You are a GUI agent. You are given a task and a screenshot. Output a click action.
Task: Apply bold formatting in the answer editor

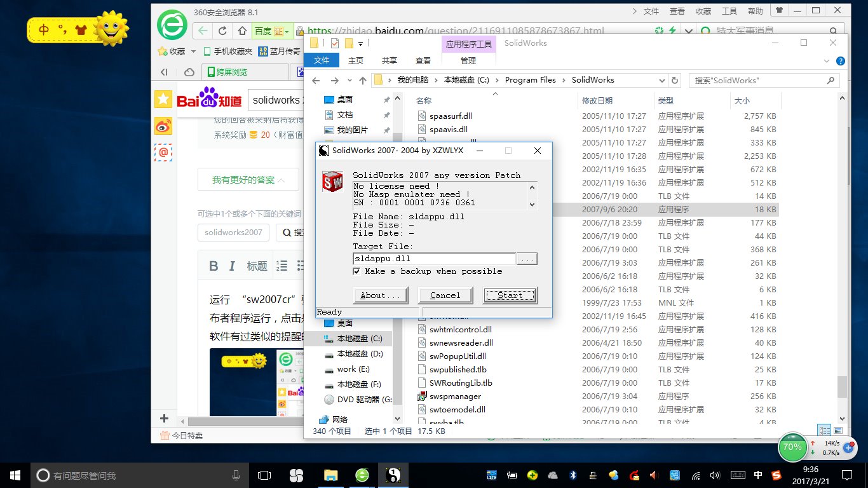click(214, 266)
